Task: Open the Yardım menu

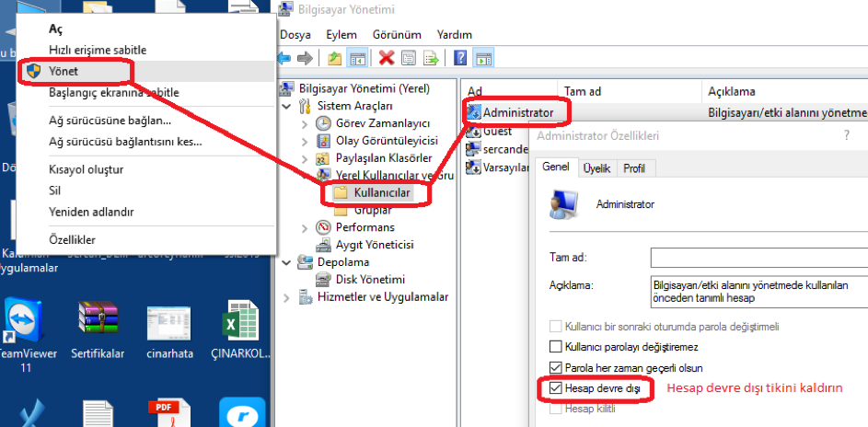Action: pyautogui.click(x=454, y=35)
